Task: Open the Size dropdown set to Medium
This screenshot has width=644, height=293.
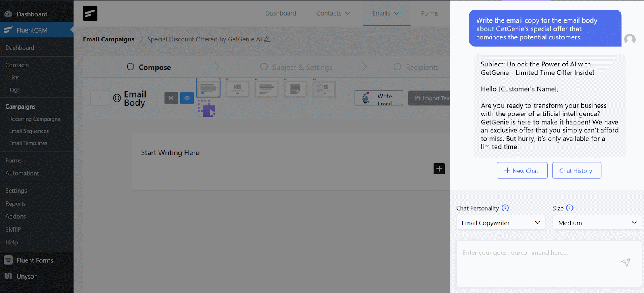Action: (597, 223)
